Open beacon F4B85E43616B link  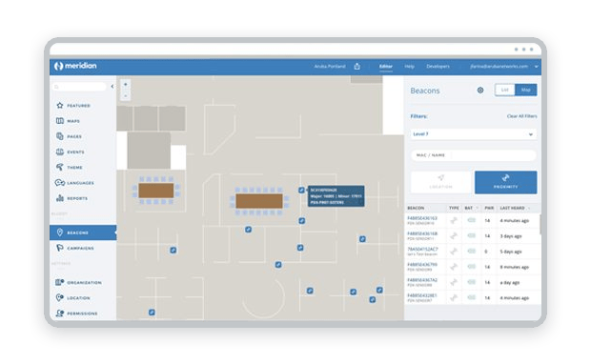click(x=422, y=233)
